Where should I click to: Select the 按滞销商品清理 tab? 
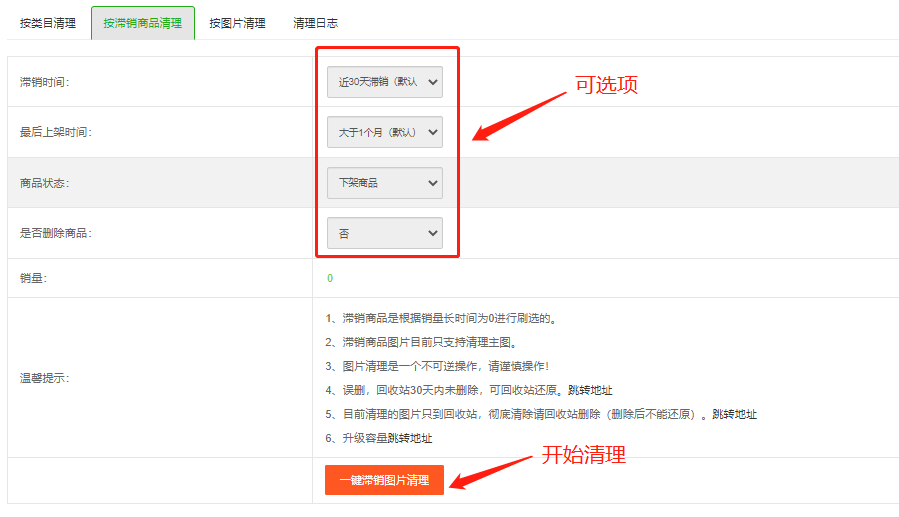pos(142,23)
